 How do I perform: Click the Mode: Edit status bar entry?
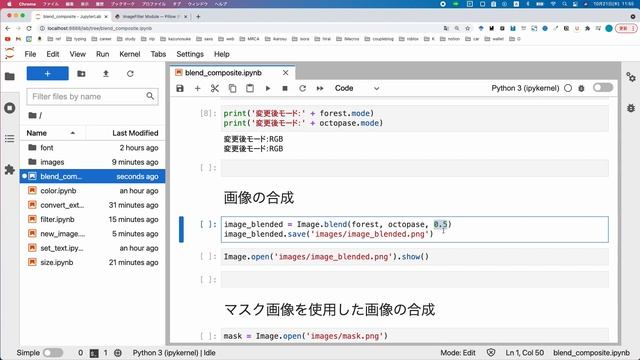458,353
